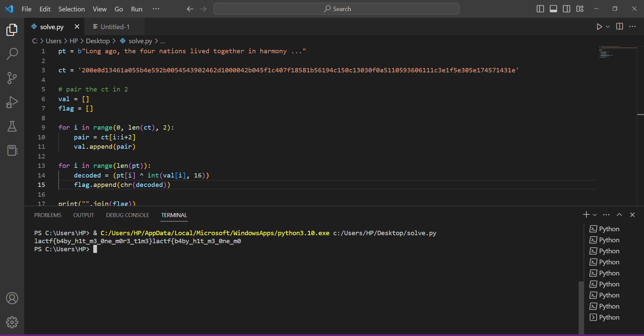Click the HP breadcrumb segment
This screenshot has width=644, height=336.
pyautogui.click(x=74, y=41)
